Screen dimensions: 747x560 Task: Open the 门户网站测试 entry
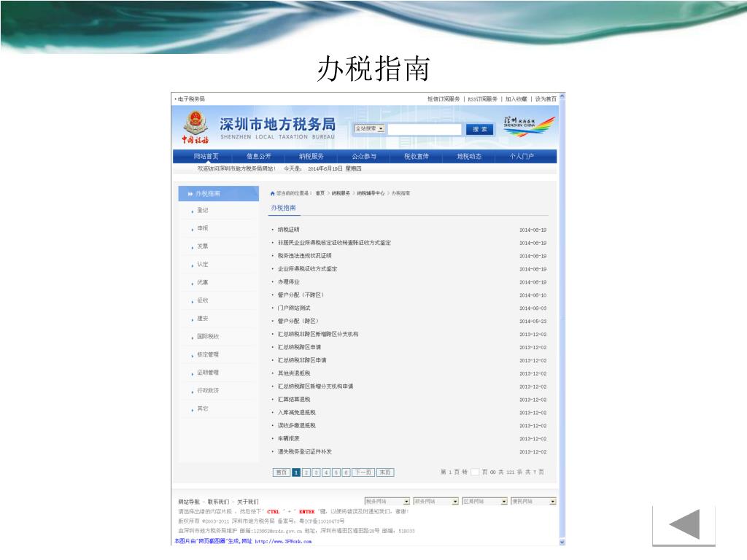[294, 308]
